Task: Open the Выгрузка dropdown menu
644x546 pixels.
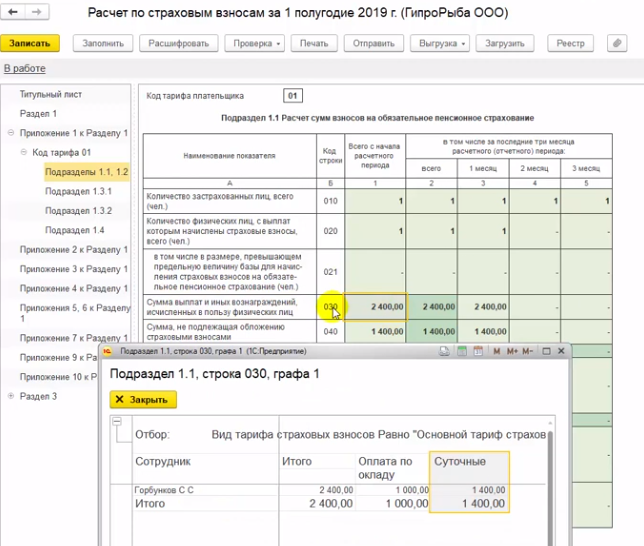Action: [439, 44]
